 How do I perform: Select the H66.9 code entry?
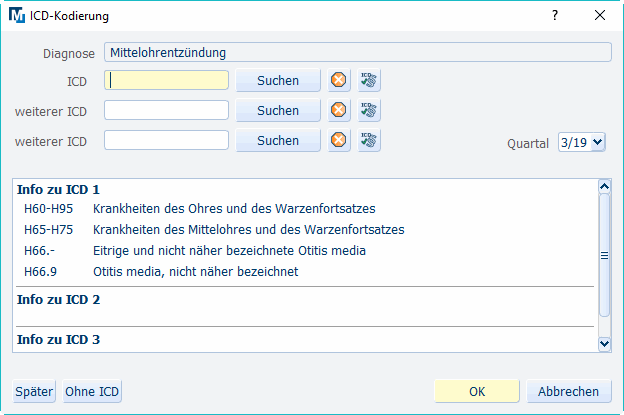click(40, 272)
